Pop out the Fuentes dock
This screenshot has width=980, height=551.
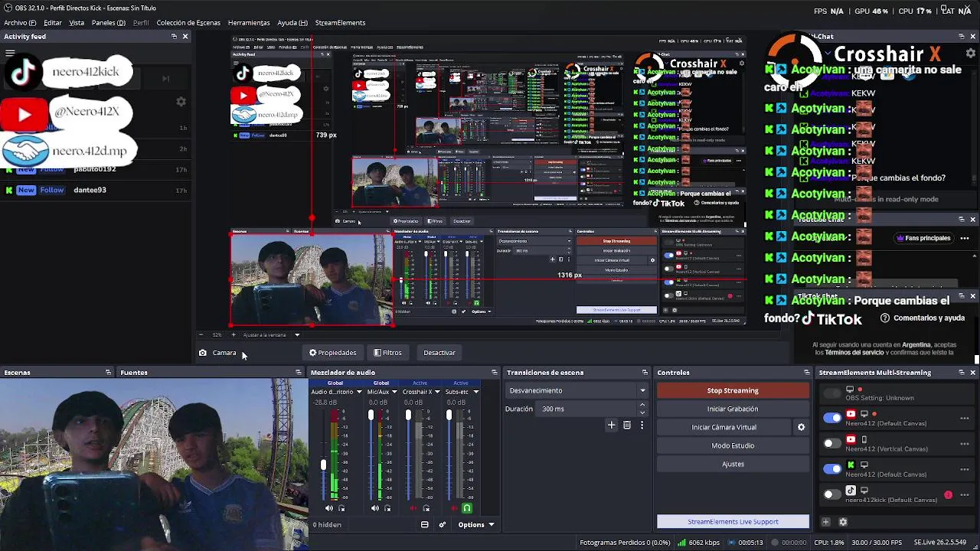click(x=298, y=373)
